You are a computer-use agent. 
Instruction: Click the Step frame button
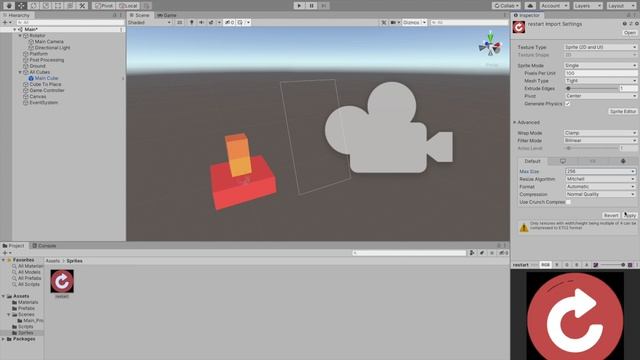coord(324,6)
